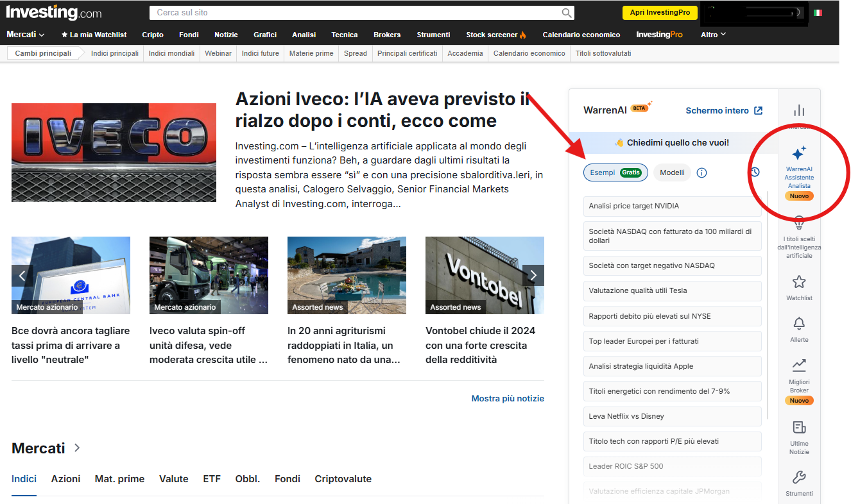Open La mia Watchlist menu

94,35
